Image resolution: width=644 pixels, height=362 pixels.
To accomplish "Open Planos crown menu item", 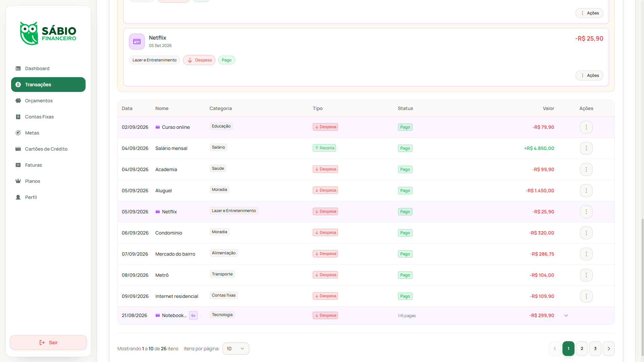I will (48, 181).
